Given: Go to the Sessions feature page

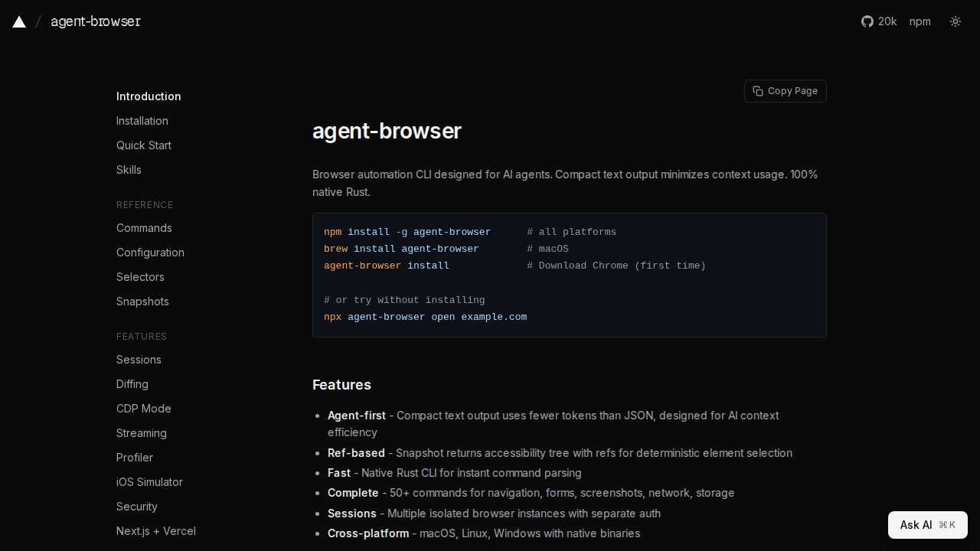Looking at the screenshot, I should pos(139,360).
